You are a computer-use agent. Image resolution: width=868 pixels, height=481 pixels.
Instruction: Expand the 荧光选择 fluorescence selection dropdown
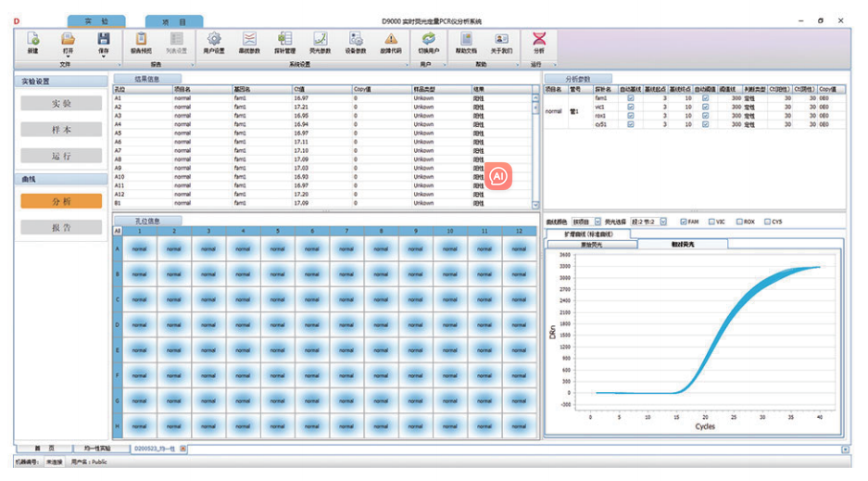coord(662,222)
